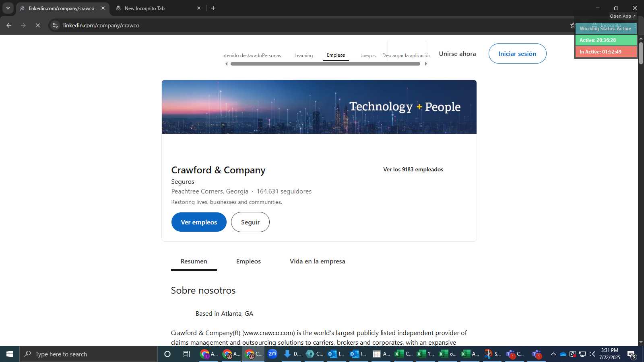Click the vertical page scrollbar thumb
Image resolution: width=644 pixels, height=362 pixels.
coord(641,53)
